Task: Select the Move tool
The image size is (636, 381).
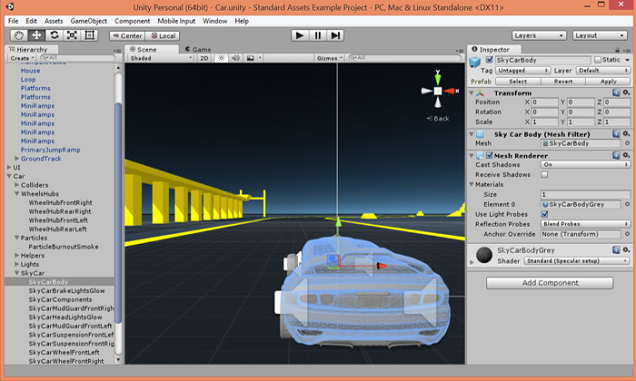Action: (x=37, y=36)
